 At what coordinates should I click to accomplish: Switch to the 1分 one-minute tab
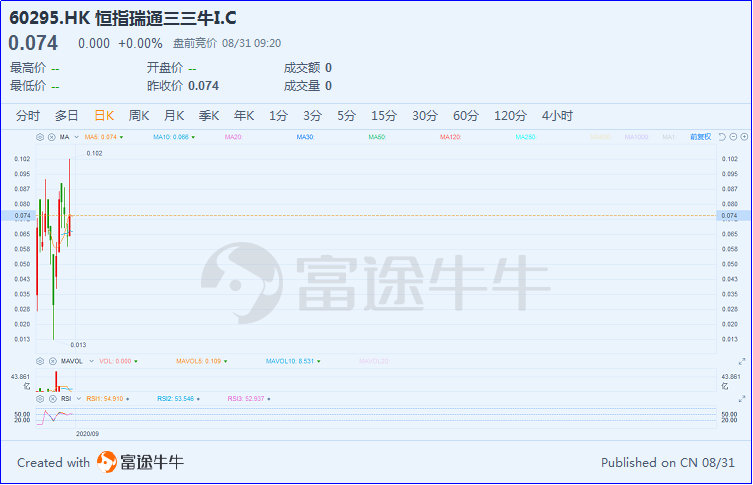tap(278, 116)
